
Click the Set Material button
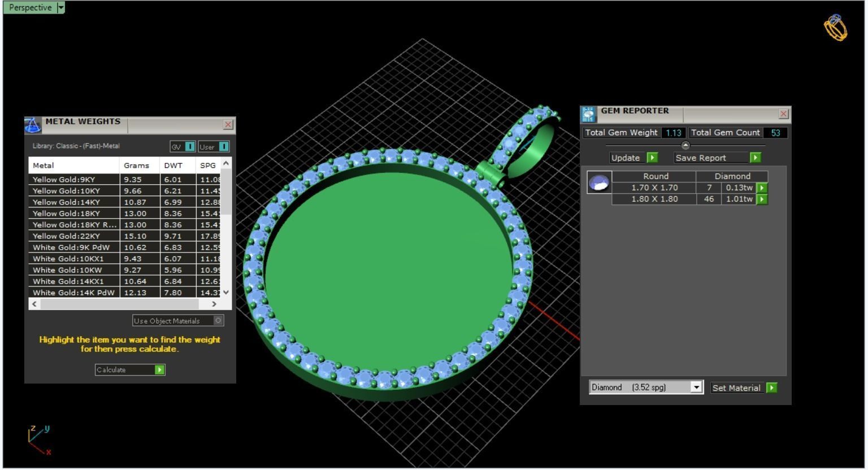tap(744, 388)
